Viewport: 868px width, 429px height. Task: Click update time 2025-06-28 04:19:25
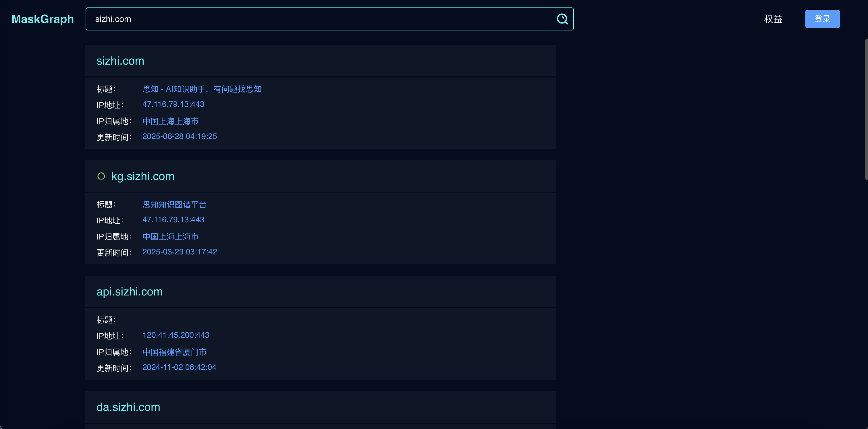pos(180,136)
